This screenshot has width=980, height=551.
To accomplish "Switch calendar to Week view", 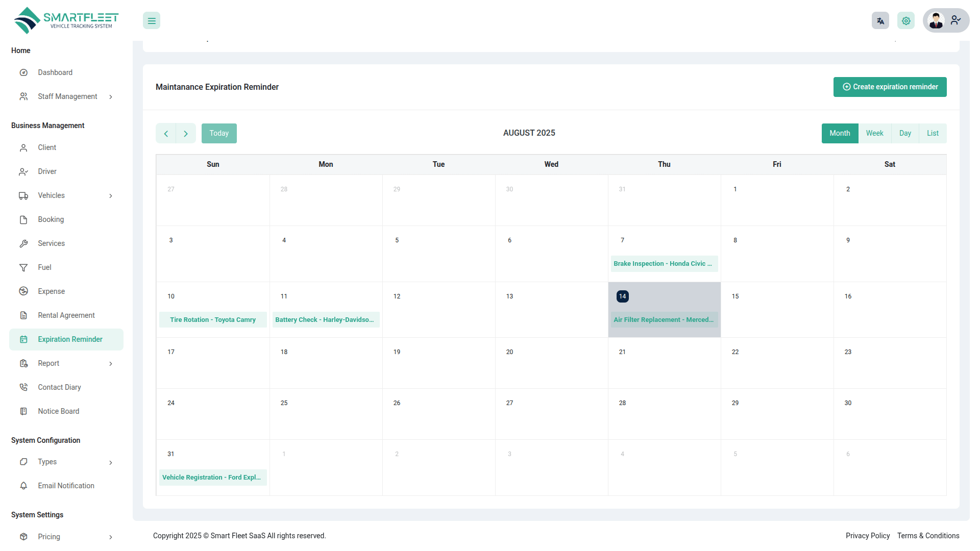I will [874, 134].
